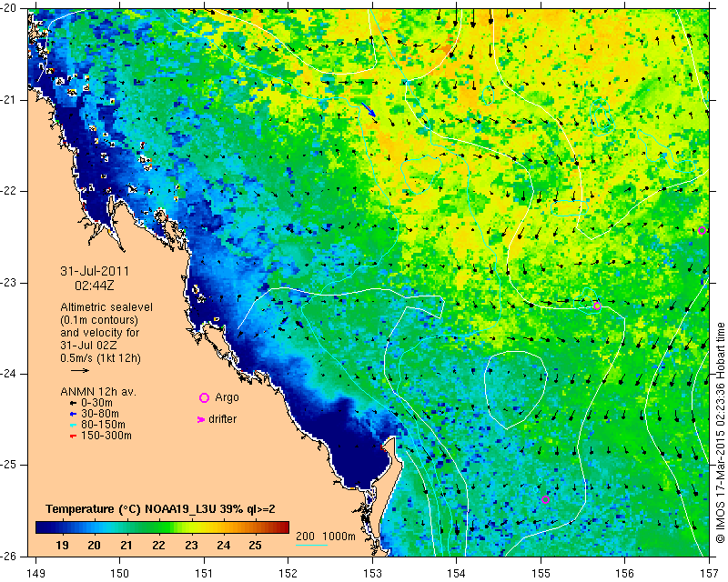
Task: Click the color bar tick label 21
Action: click(126, 546)
